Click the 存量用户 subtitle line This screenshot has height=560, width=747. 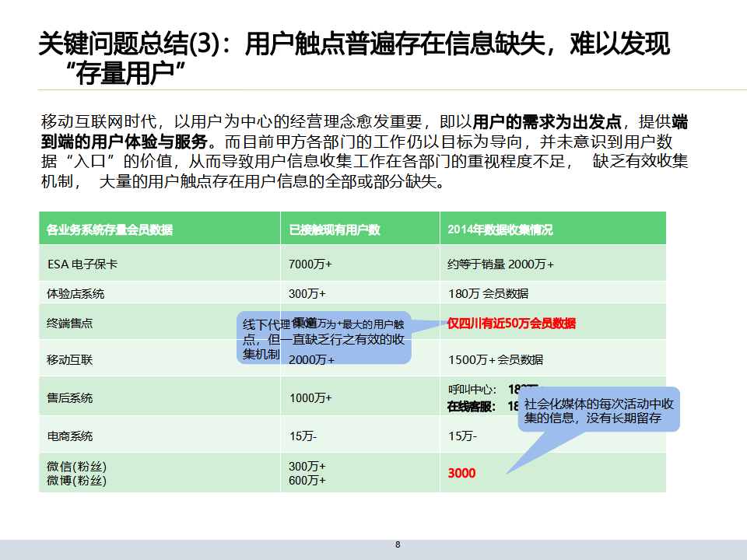(125, 73)
